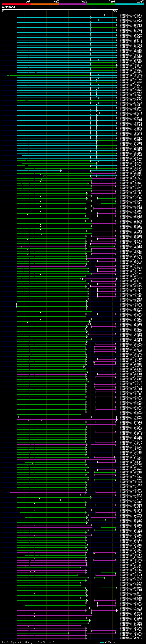
Task: Select the UniRef100_Q5K7S2 label
Action: [131, 186]
